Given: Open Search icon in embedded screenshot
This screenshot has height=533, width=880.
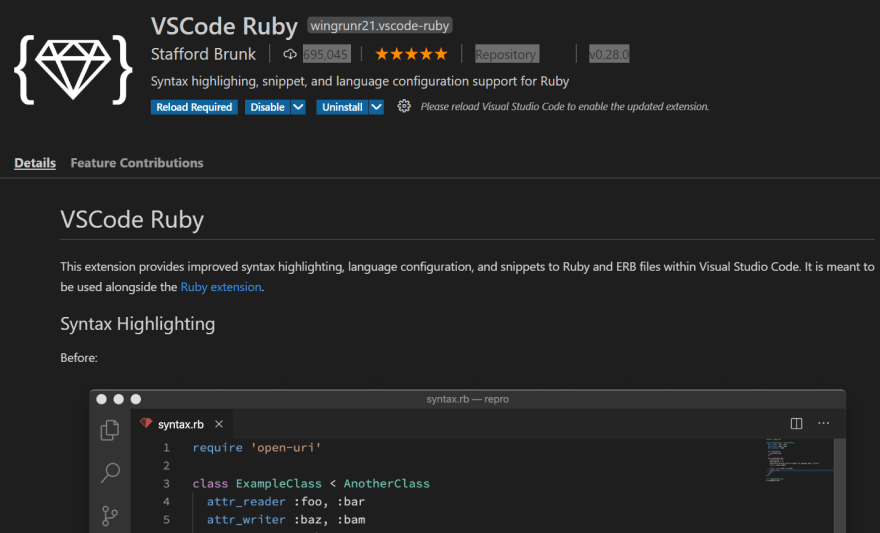Looking at the screenshot, I should [110, 472].
